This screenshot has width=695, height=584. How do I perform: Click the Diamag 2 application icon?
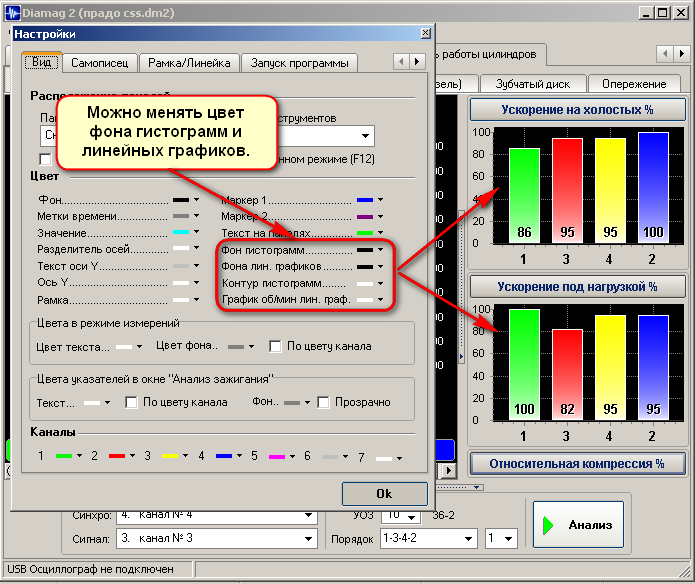point(13,12)
